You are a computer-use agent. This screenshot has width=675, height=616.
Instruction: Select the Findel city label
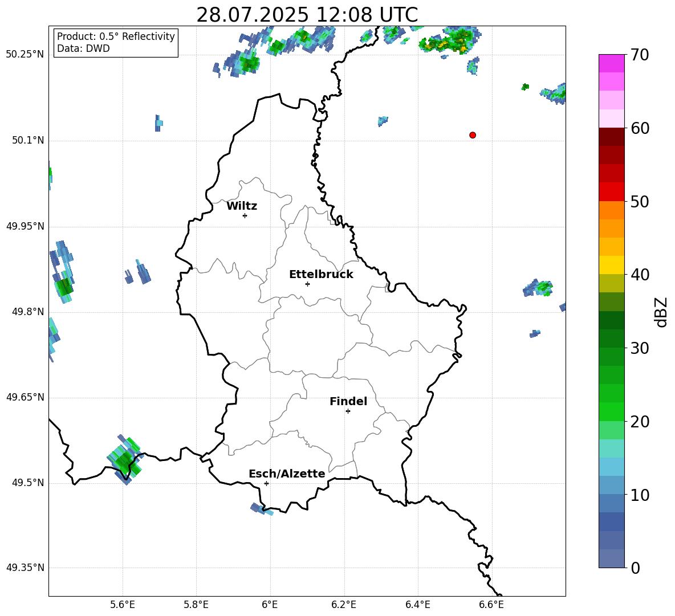pos(348,401)
